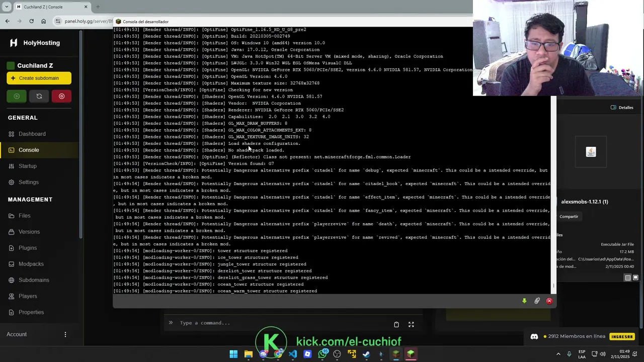Click the red stop server button
This screenshot has width=644, height=362.
pyautogui.click(x=61, y=96)
